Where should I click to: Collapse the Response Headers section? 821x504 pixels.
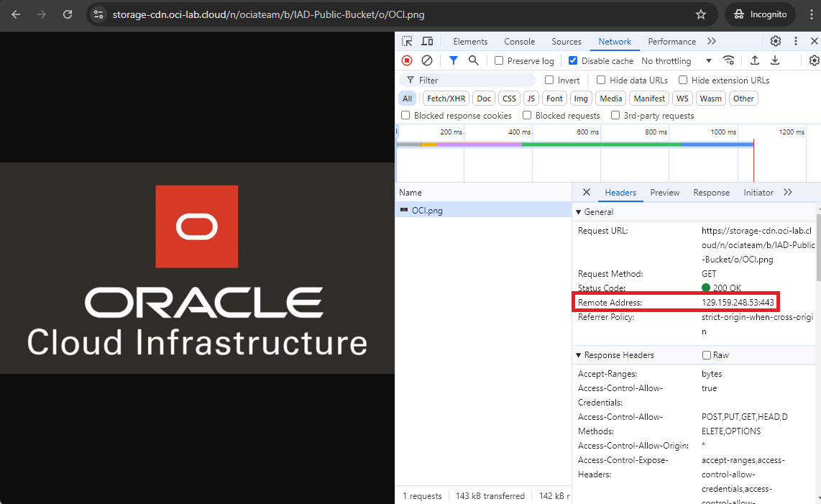579,355
